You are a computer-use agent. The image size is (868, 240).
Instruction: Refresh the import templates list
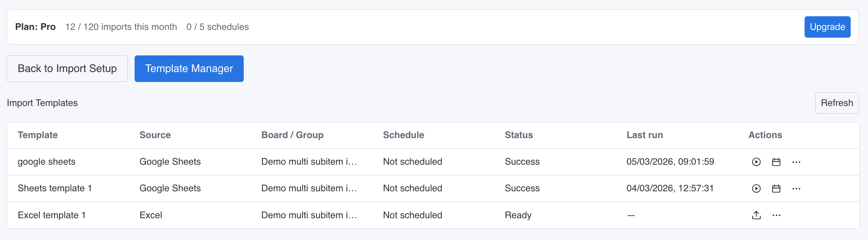837,103
